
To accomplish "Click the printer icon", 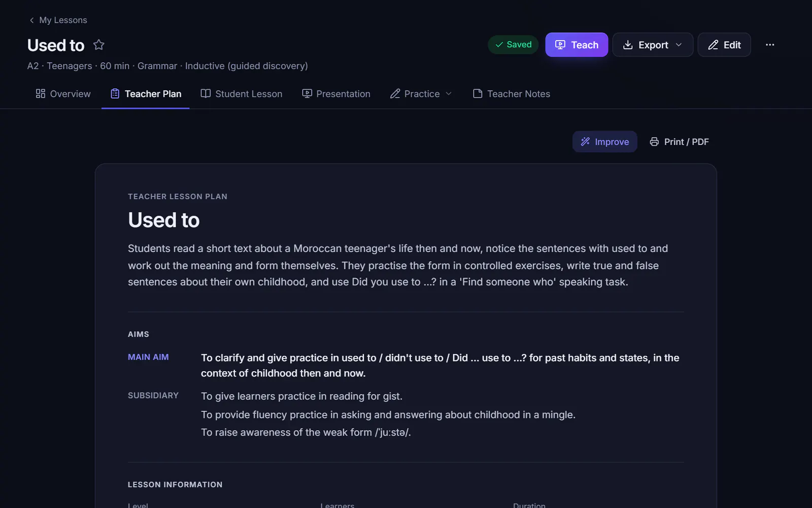I will point(654,142).
